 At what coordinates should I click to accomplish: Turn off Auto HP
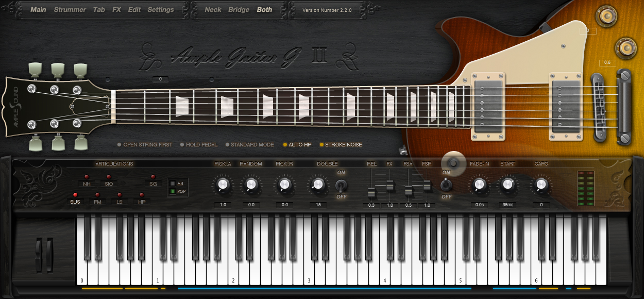(x=297, y=145)
